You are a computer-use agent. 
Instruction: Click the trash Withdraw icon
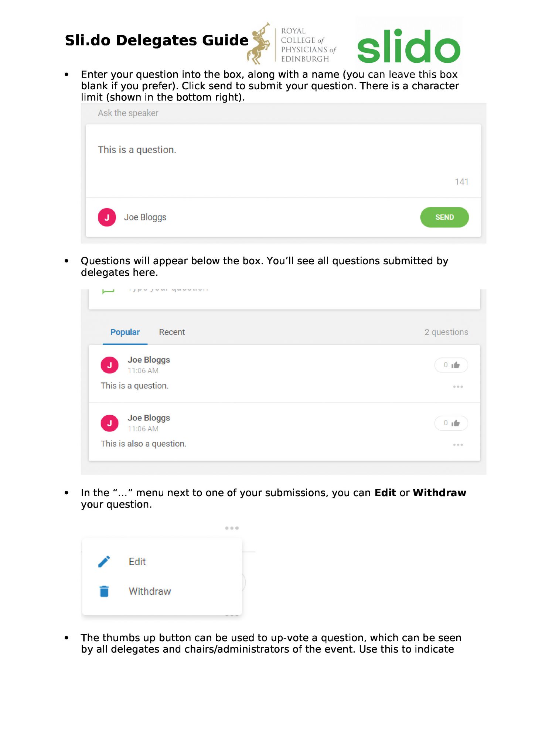tap(105, 591)
